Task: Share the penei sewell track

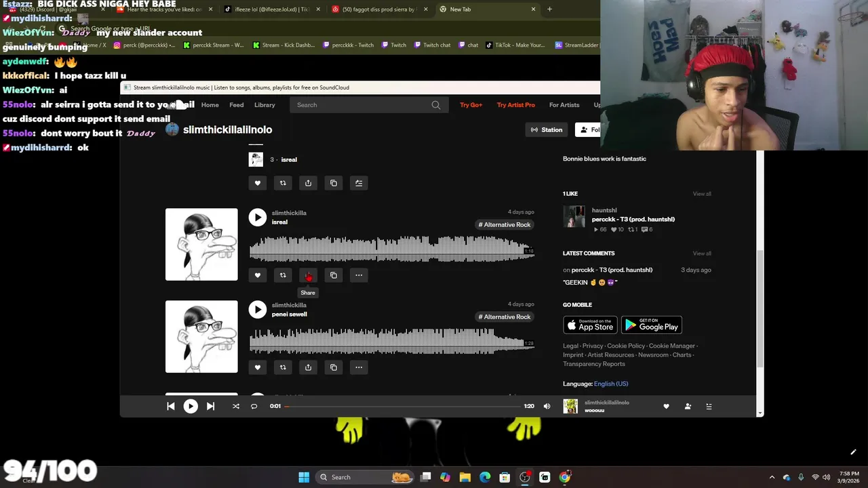Action: (x=308, y=367)
